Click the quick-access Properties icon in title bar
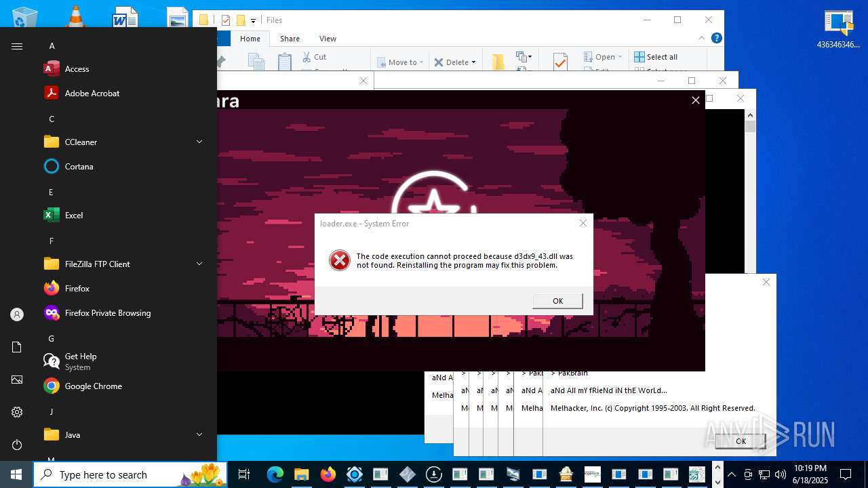Image resolution: width=868 pixels, height=488 pixels. [226, 20]
